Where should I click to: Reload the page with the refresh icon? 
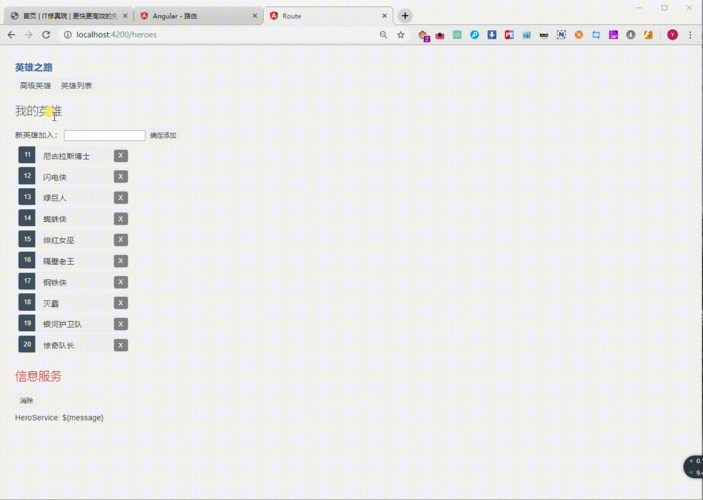[x=46, y=34]
